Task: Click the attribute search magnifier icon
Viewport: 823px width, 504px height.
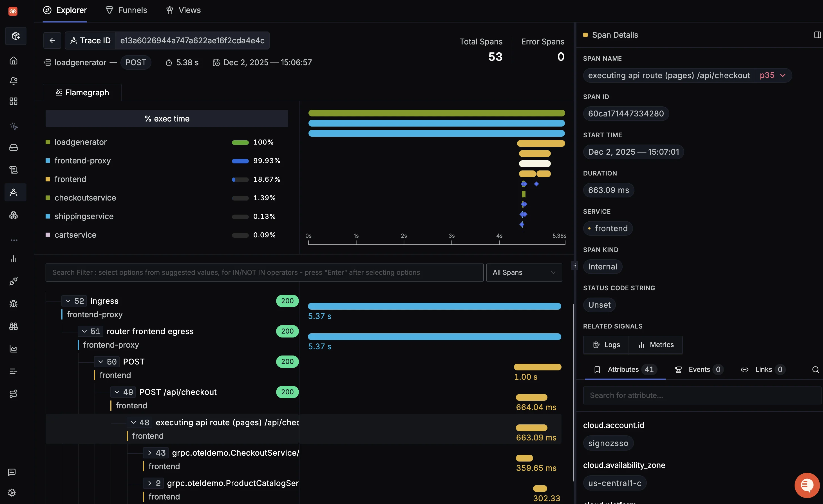Action: point(815,370)
